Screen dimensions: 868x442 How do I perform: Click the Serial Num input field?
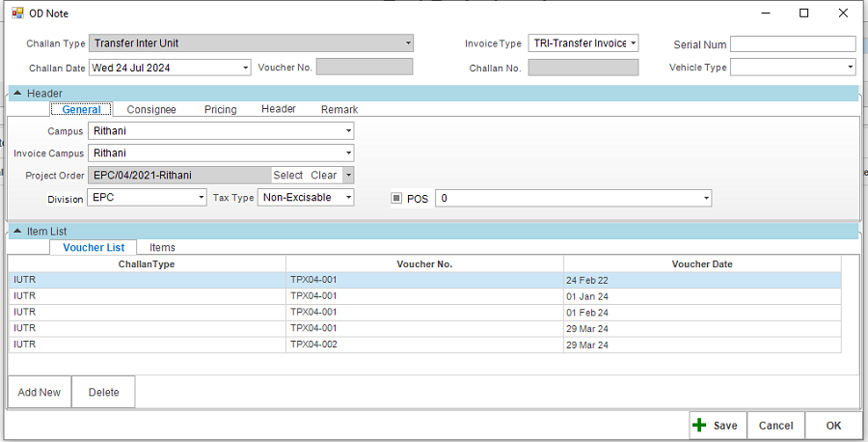[x=793, y=44]
